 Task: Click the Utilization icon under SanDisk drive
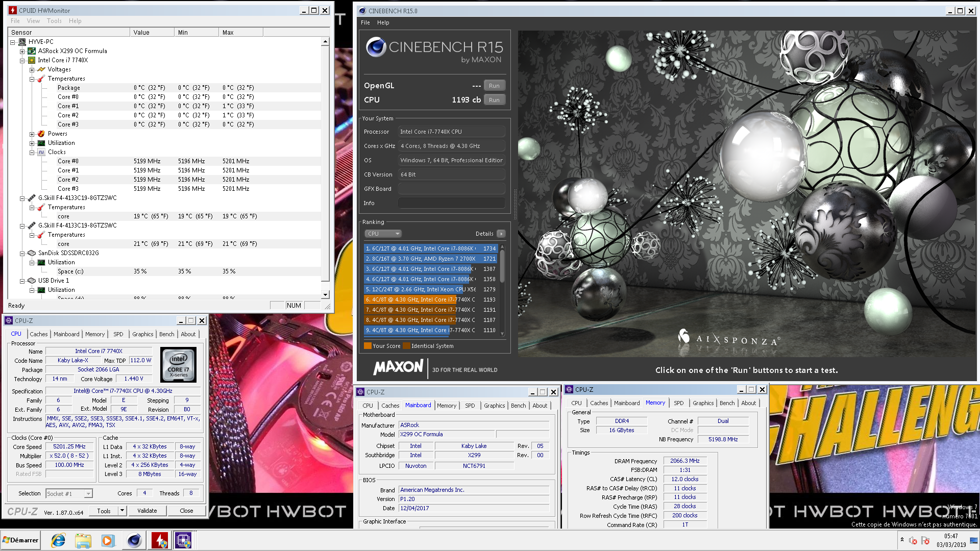pos(41,262)
